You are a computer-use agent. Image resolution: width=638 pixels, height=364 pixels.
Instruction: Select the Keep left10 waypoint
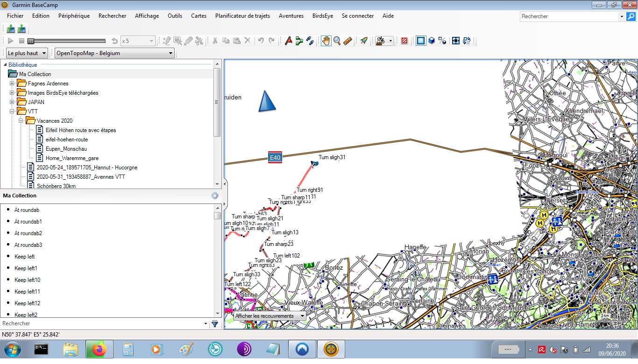coord(27,280)
